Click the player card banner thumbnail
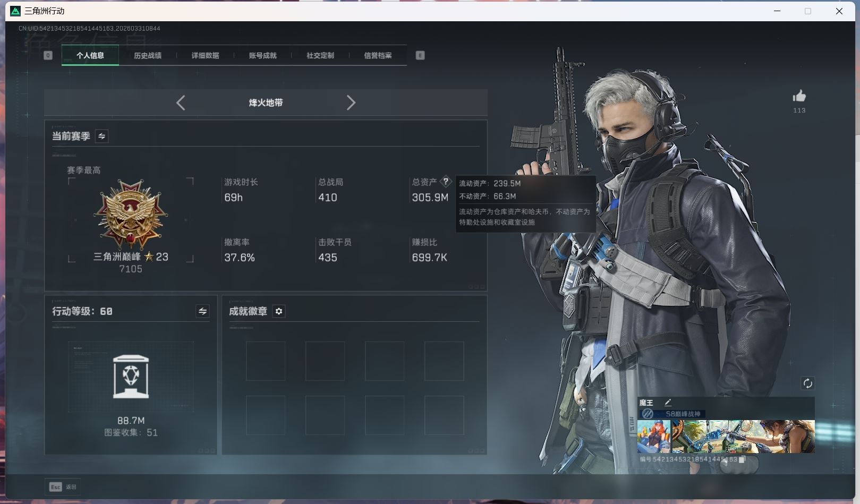 [x=743, y=437]
